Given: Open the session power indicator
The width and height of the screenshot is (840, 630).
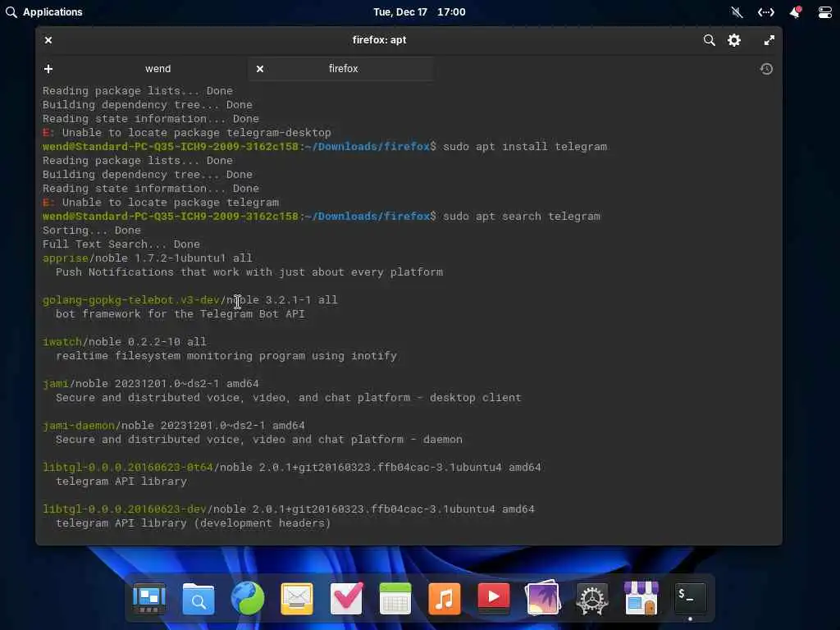Looking at the screenshot, I should (825, 11).
